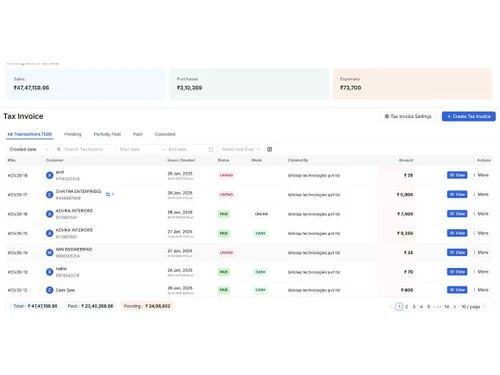Switch to the Partially Paid tab

[107, 134]
